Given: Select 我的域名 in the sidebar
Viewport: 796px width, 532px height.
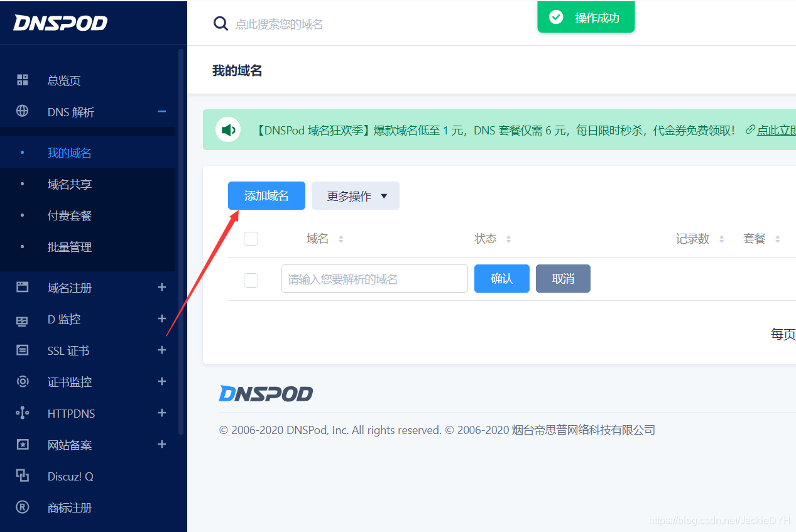Looking at the screenshot, I should pyautogui.click(x=70, y=153).
